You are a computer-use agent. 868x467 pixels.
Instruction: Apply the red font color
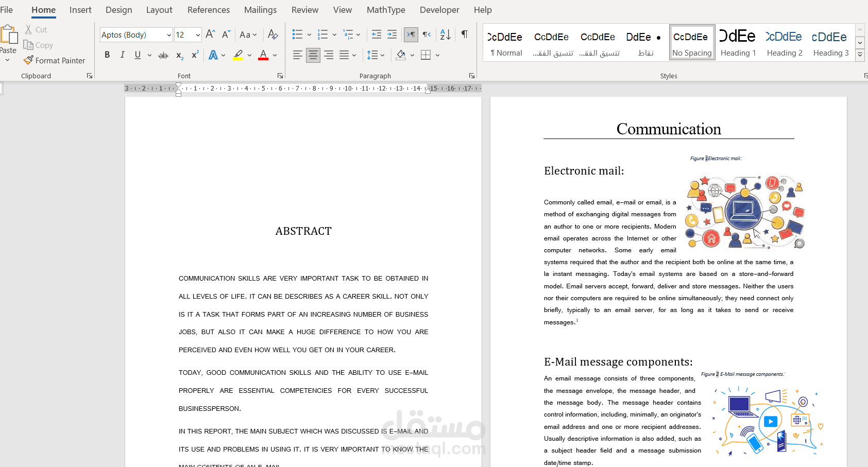[263, 55]
